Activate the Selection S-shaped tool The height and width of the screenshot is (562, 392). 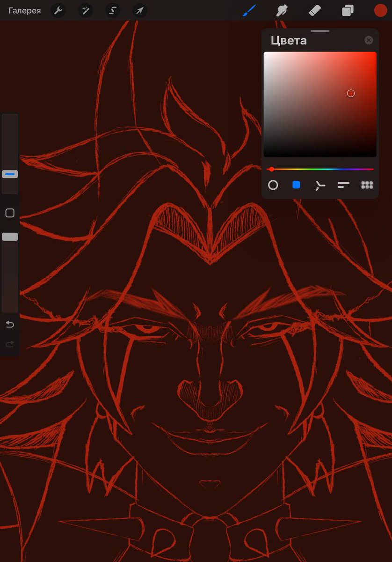tap(112, 10)
